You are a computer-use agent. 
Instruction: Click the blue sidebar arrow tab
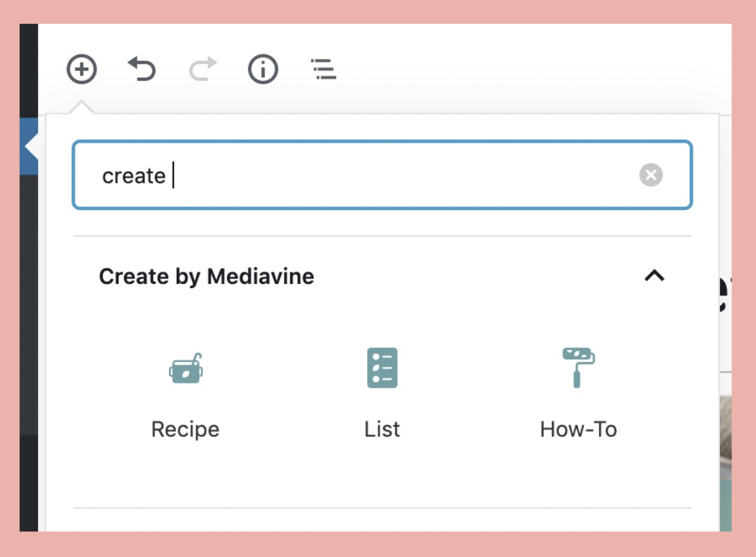pos(29,146)
